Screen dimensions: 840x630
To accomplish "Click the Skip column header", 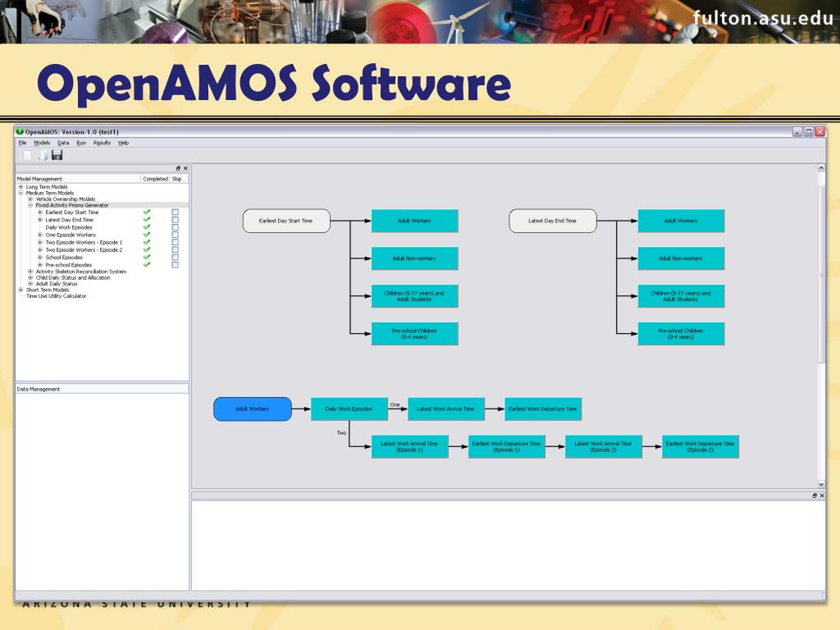I will [179, 179].
